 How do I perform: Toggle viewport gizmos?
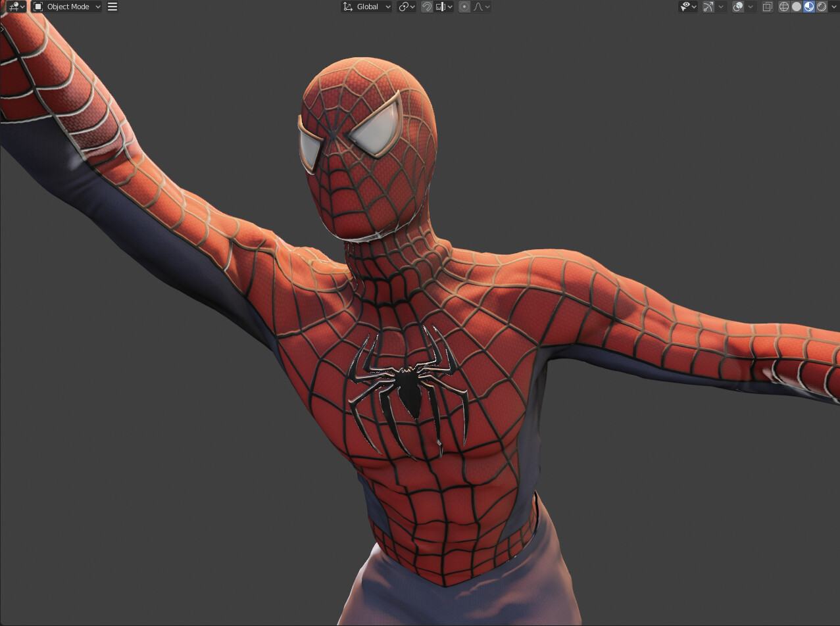coord(708,7)
